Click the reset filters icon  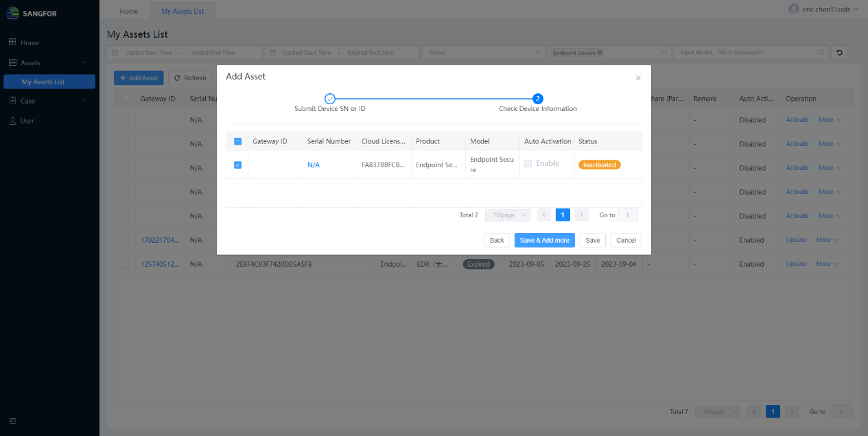[839, 53]
